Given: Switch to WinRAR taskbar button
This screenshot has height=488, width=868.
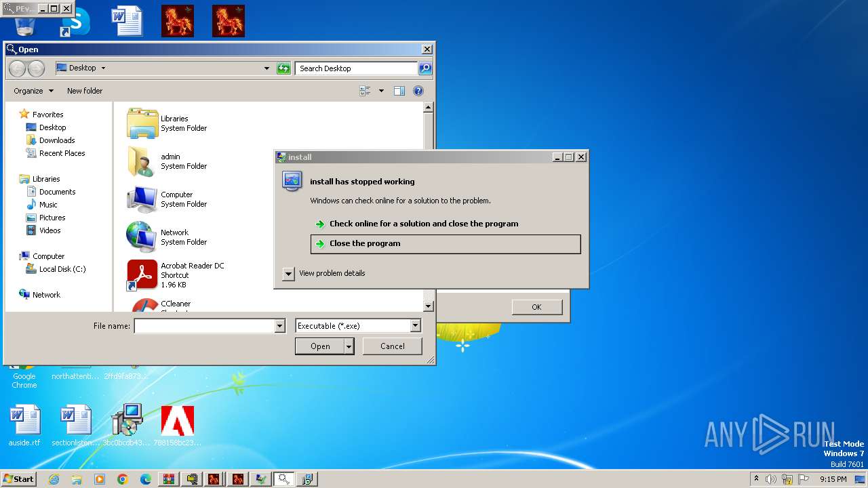Looking at the screenshot, I should 169,479.
